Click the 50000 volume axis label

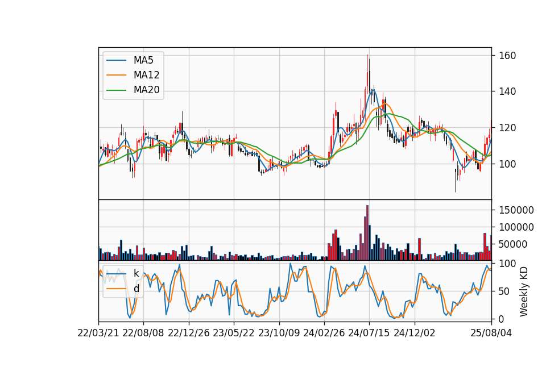coord(513,244)
